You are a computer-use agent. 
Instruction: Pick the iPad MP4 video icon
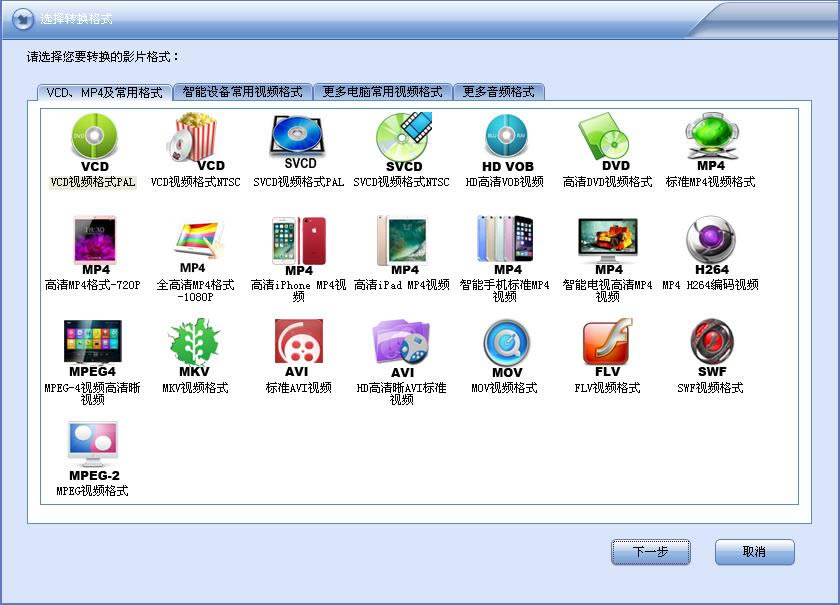403,245
